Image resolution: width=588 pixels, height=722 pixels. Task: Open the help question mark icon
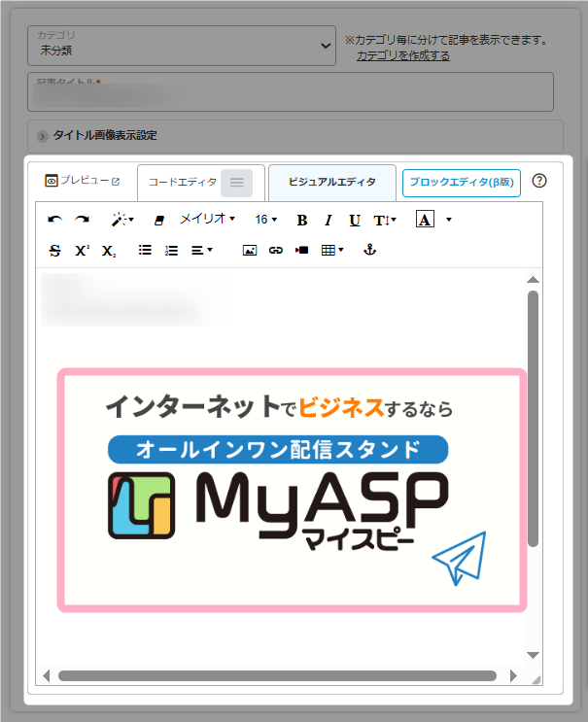click(x=540, y=181)
